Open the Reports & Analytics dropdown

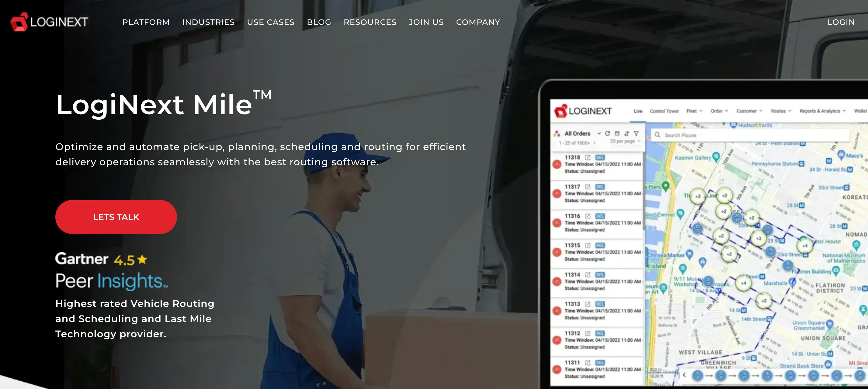(822, 111)
